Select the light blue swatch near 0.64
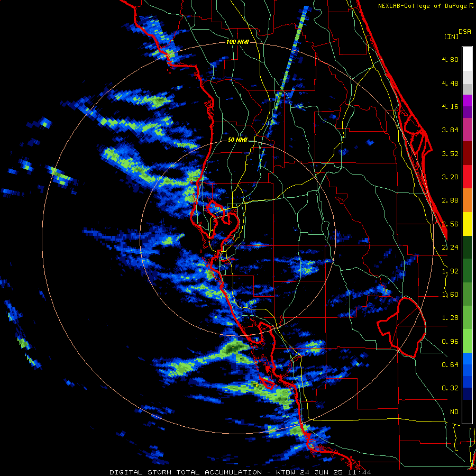Image resolution: width=476 pixels, height=476 pixels. click(x=467, y=359)
